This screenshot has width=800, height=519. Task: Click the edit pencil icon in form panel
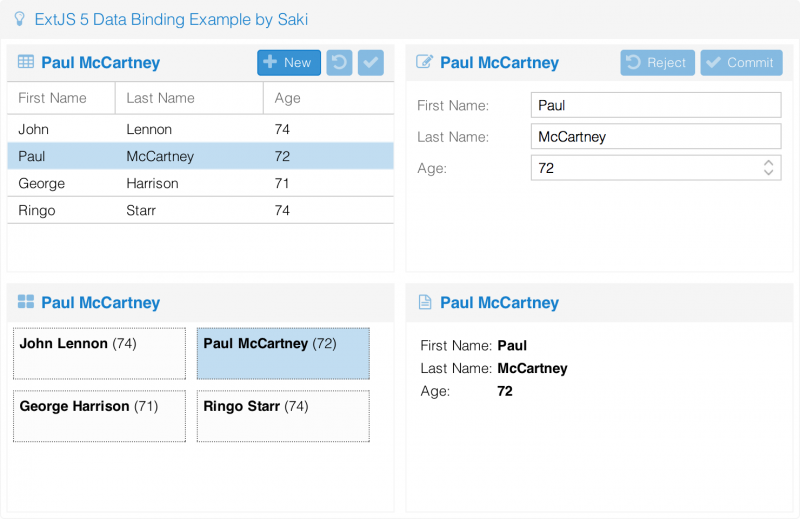pyautogui.click(x=424, y=62)
